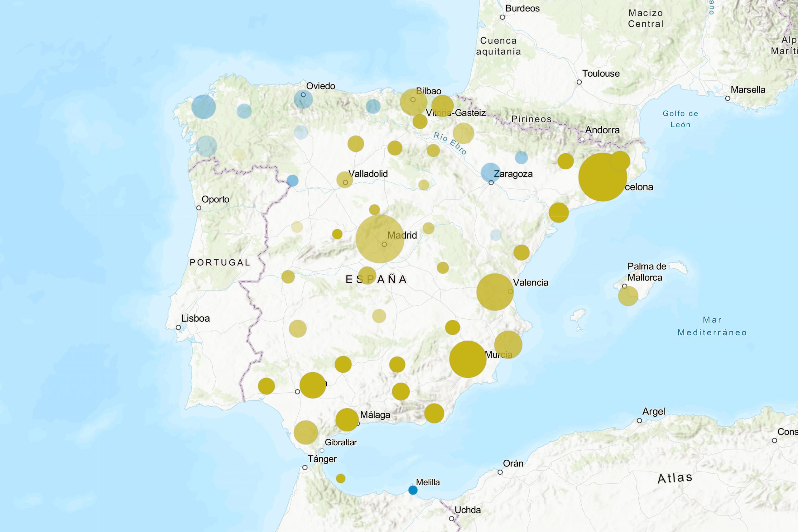Click the Burdeos city marker

tap(502, 17)
